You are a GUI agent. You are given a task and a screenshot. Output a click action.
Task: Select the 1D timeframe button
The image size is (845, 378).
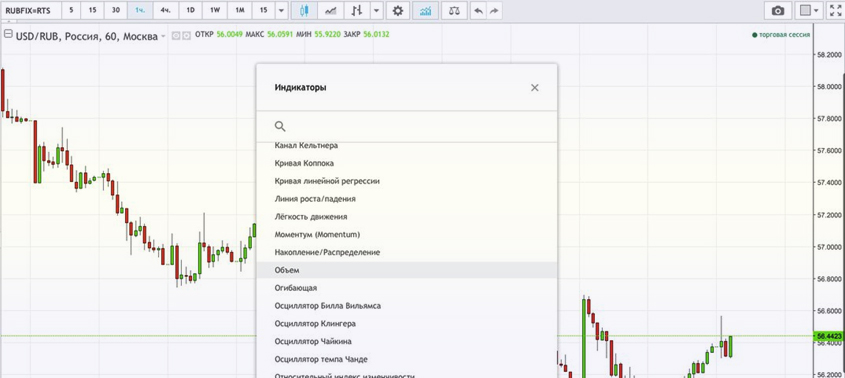click(x=190, y=10)
